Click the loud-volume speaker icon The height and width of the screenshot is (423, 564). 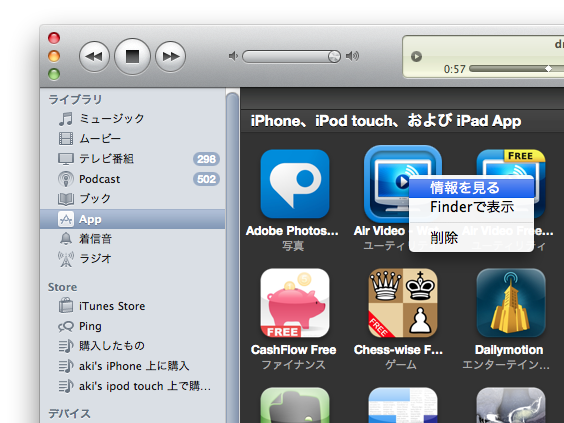pyautogui.click(x=352, y=56)
